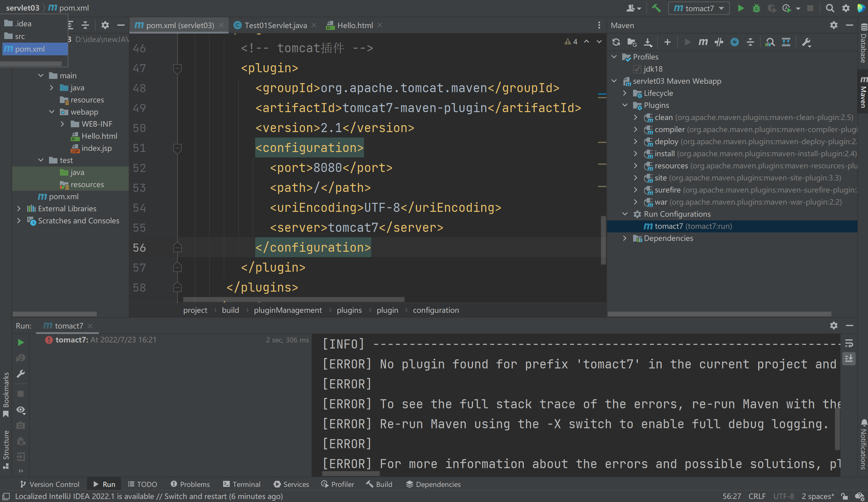Expand Maven Dependencies node

pyautogui.click(x=625, y=238)
